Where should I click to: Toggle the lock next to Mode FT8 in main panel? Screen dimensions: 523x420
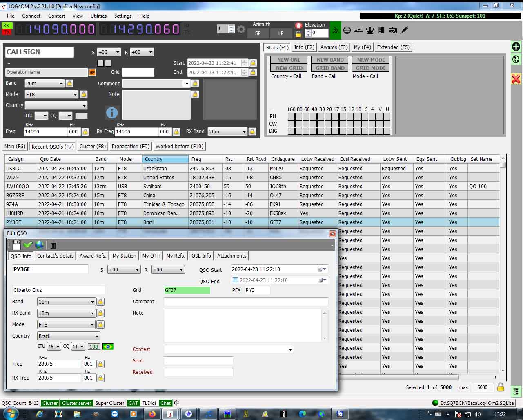click(x=83, y=94)
